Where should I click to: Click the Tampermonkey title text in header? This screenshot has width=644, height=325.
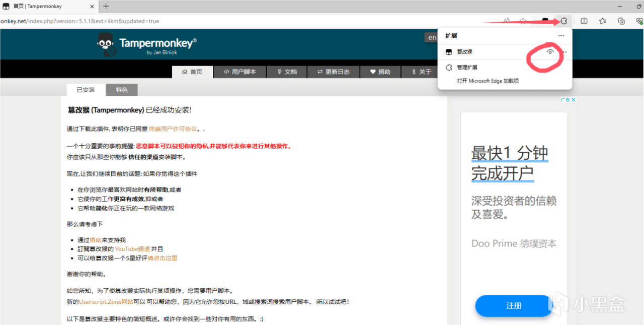point(158,43)
